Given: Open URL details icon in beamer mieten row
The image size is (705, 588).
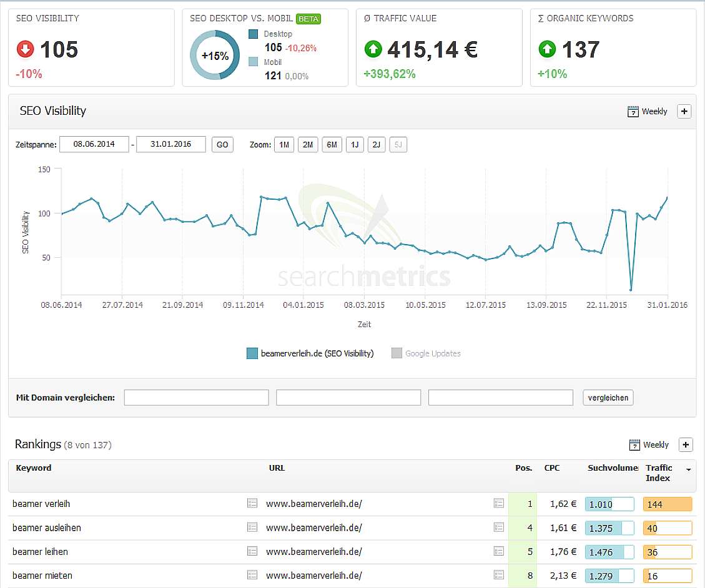Looking at the screenshot, I should tap(499, 574).
